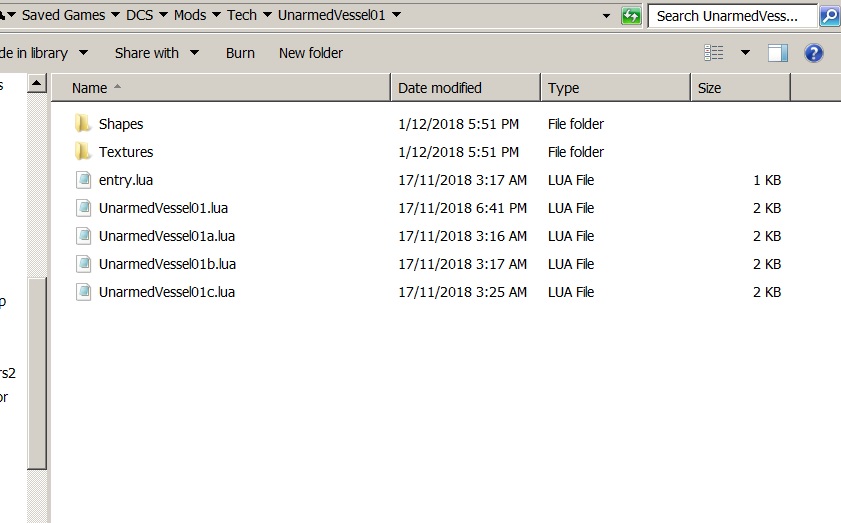Click the Burn toolbar button
841x523 pixels.
coord(240,53)
